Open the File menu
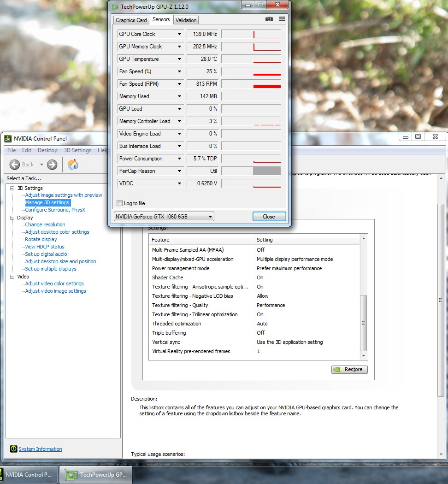Viewport: 448px width, 484px height. 12,150
